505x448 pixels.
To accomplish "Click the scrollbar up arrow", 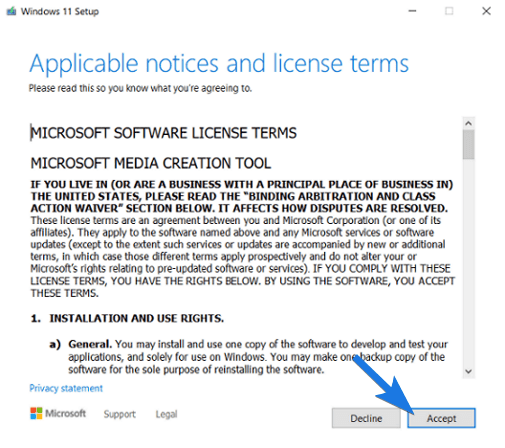I will click(x=468, y=123).
